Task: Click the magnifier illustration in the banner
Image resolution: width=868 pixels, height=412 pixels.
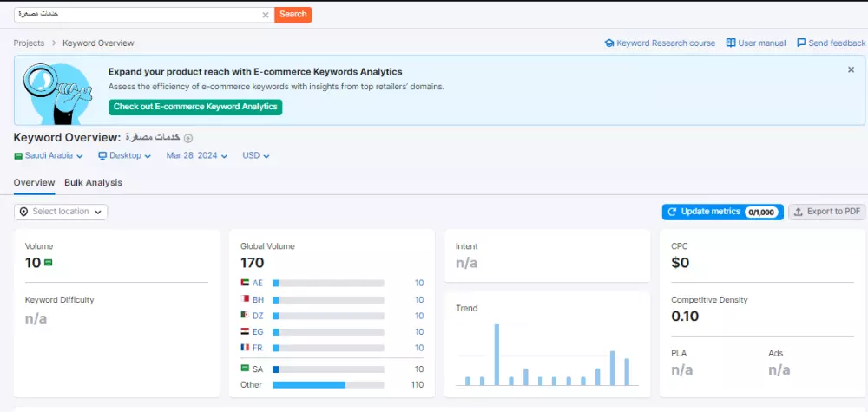Action: click(x=57, y=93)
